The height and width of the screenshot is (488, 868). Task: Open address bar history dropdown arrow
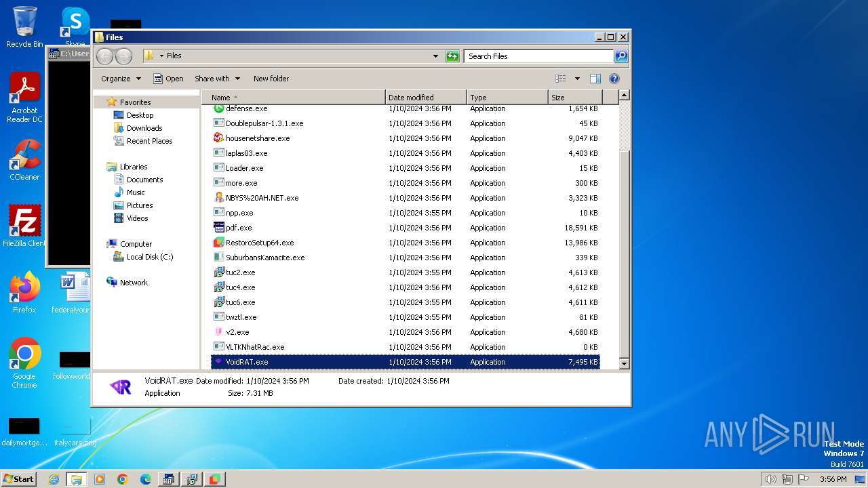[x=435, y=56]
